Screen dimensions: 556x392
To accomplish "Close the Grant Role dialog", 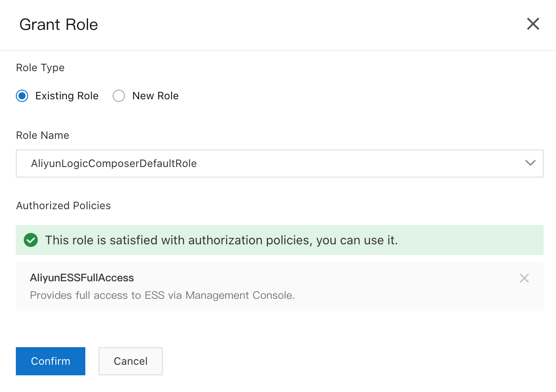I will coord(533,24).
